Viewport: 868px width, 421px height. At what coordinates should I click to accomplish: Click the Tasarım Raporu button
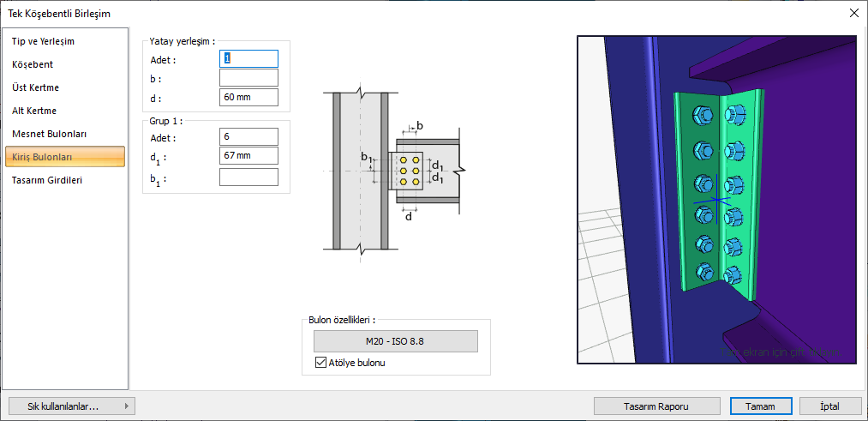tap(656, 406)
